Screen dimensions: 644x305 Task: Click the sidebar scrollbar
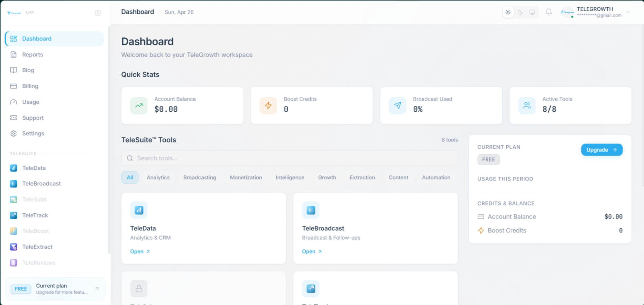coord(109,140)
